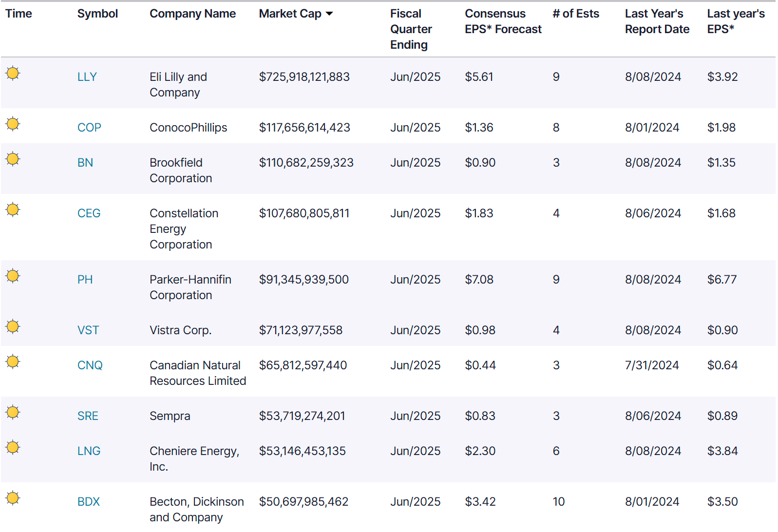Click the Company Name column header

[192, 14]
